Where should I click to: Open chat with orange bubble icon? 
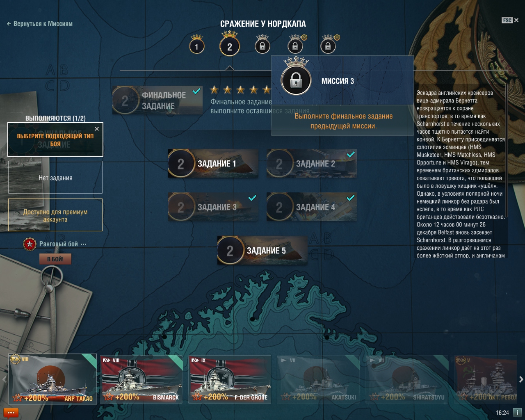click(x=11, y=413)
